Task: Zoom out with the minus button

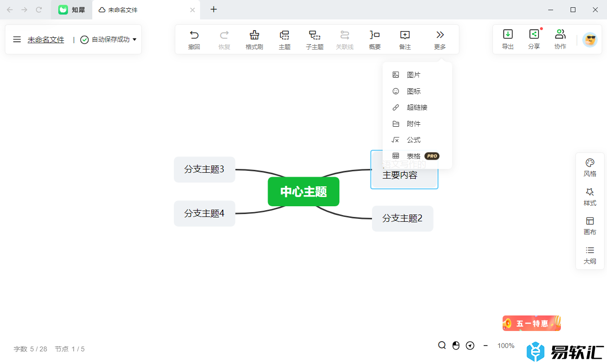Action: pyautogui.click(x=486, y=346)
